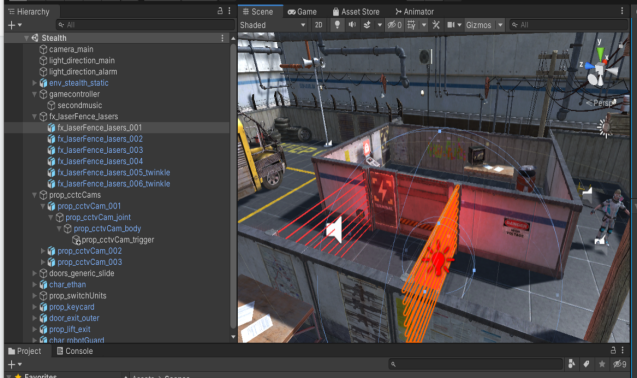Screen dimensions: 637x378
Task: Collapse the Stealth scene root
Action: point(26,38)
